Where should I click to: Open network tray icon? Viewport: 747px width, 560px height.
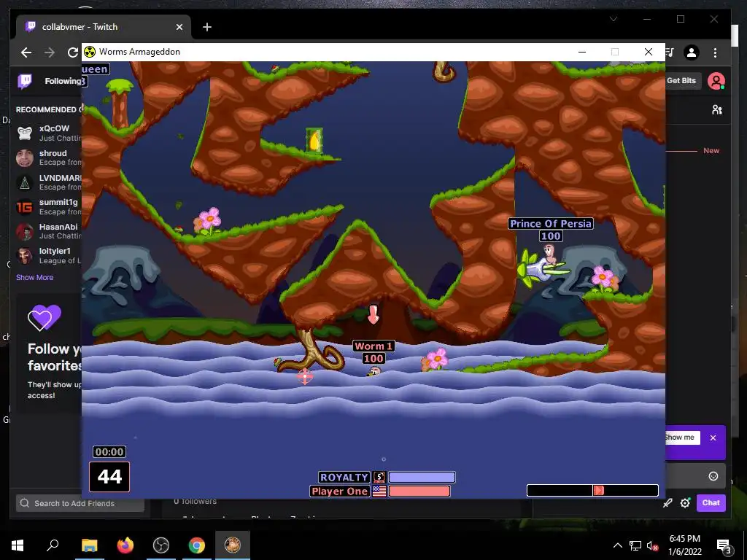(635, 545)
